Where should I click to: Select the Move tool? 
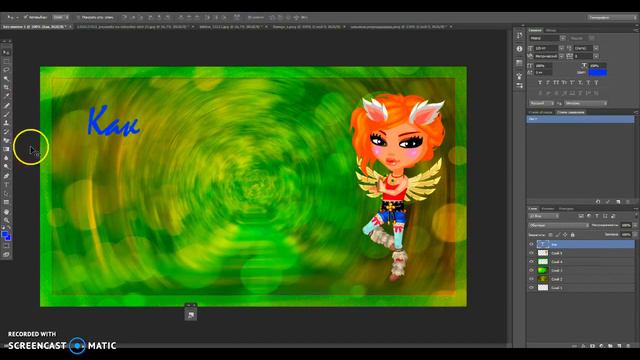pyautogui.click(x=6, y=52)
